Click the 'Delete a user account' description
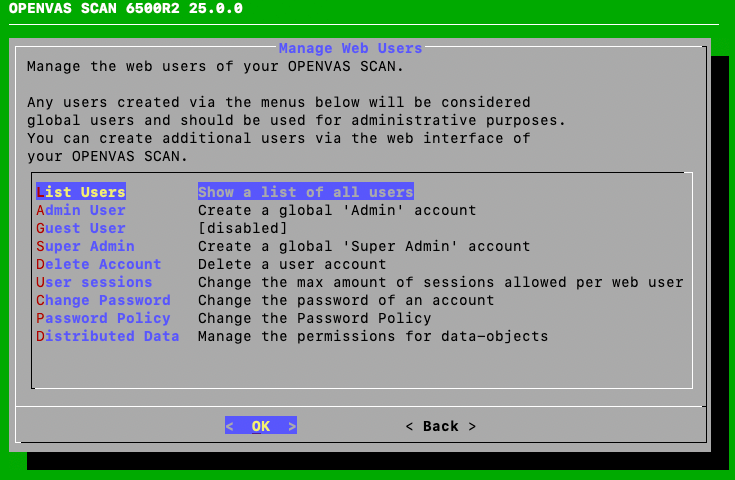735x480 pixels. [x=292, y=264]
